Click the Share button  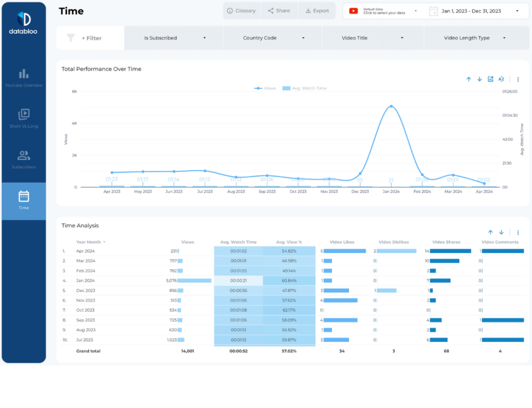[279, 10]
